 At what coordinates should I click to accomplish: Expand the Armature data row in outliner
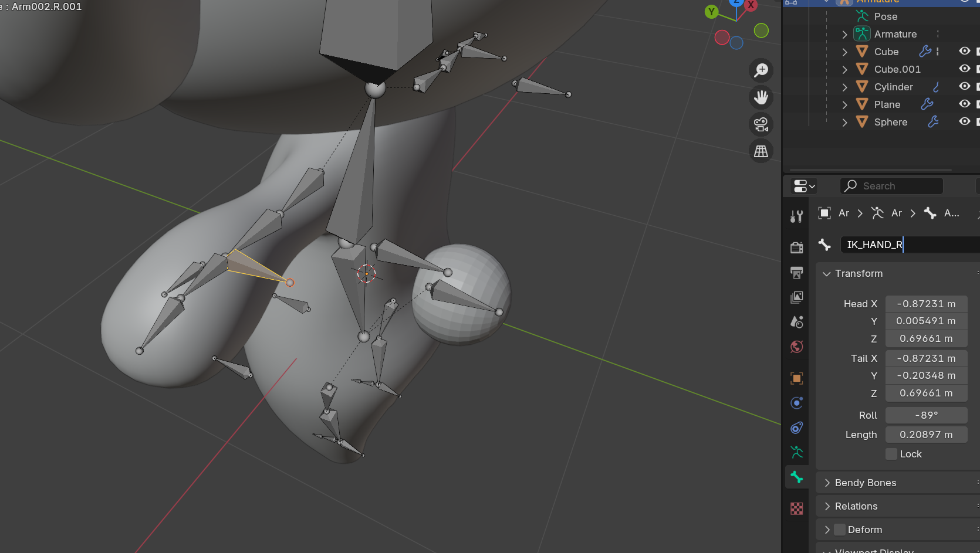point(844,34)
